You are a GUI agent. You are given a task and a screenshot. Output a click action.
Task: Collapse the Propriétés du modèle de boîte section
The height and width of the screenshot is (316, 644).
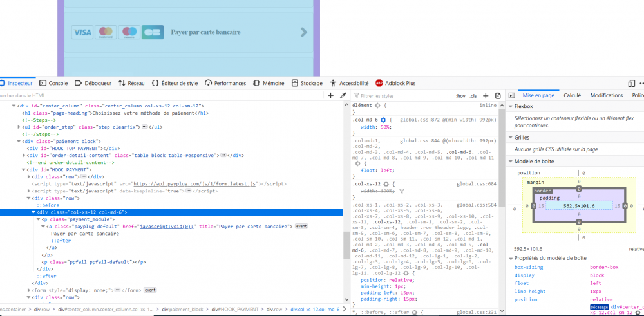coord(511,258)
